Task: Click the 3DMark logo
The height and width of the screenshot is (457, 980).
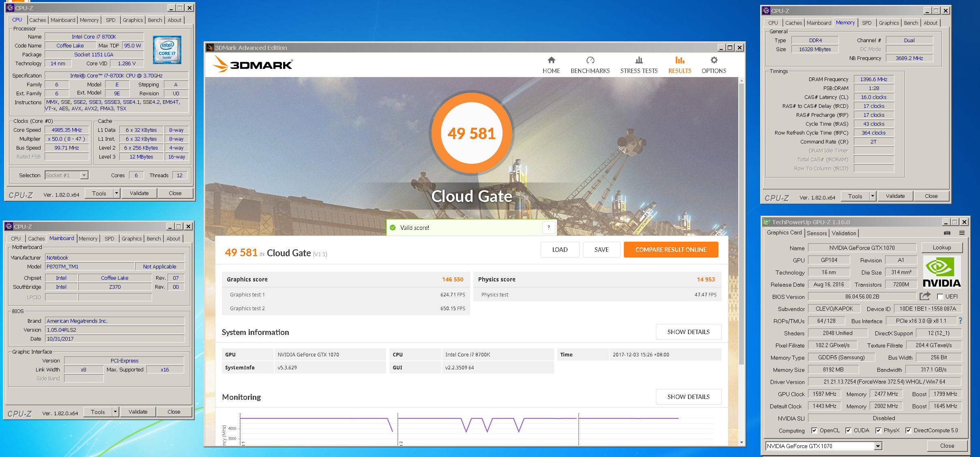Action: pos(252,64)
